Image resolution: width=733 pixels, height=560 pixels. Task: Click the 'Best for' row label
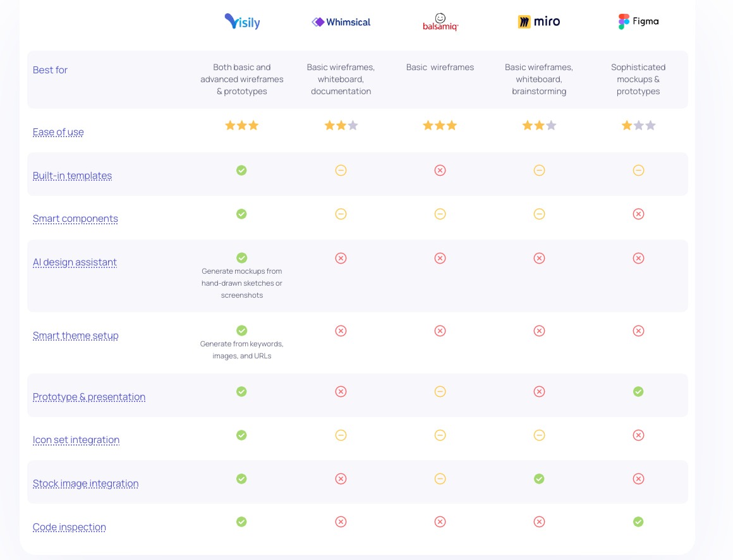click(x=50, y=70)
